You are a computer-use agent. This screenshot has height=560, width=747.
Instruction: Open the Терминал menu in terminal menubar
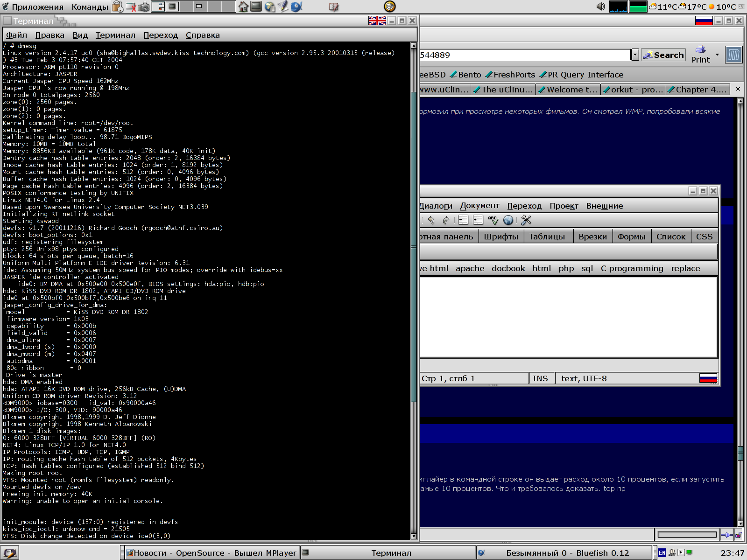[115, 35]
